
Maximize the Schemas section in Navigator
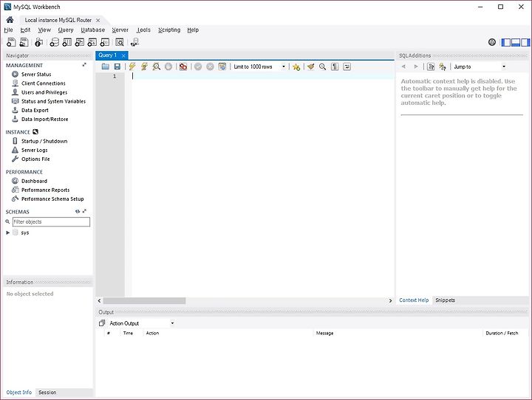[x=84, y=211]
